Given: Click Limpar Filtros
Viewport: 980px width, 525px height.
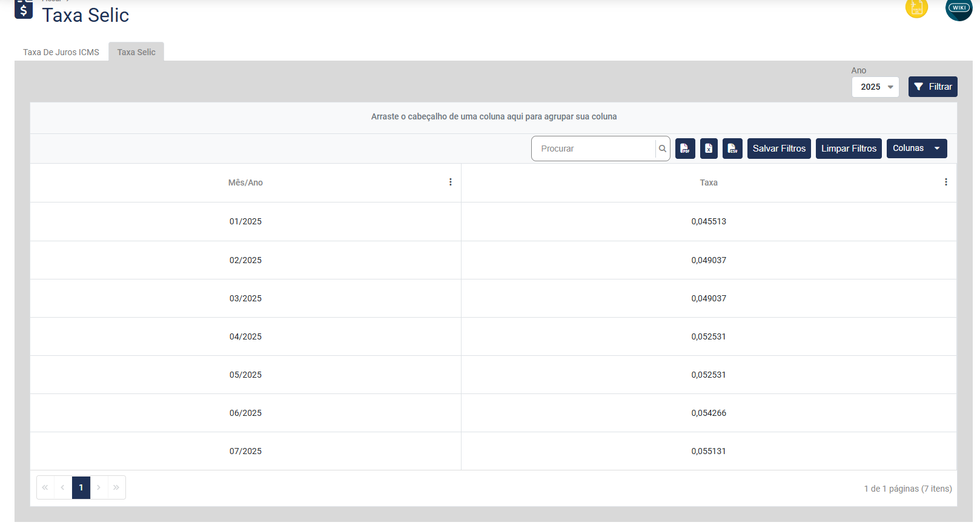Looking at the screenshot, I should tap(849, 149).
